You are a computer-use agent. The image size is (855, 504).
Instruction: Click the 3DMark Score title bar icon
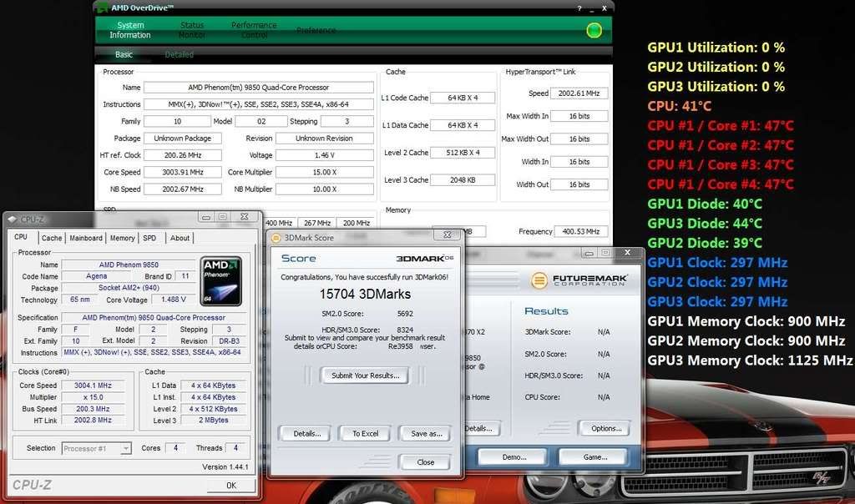tap(276, 238)
